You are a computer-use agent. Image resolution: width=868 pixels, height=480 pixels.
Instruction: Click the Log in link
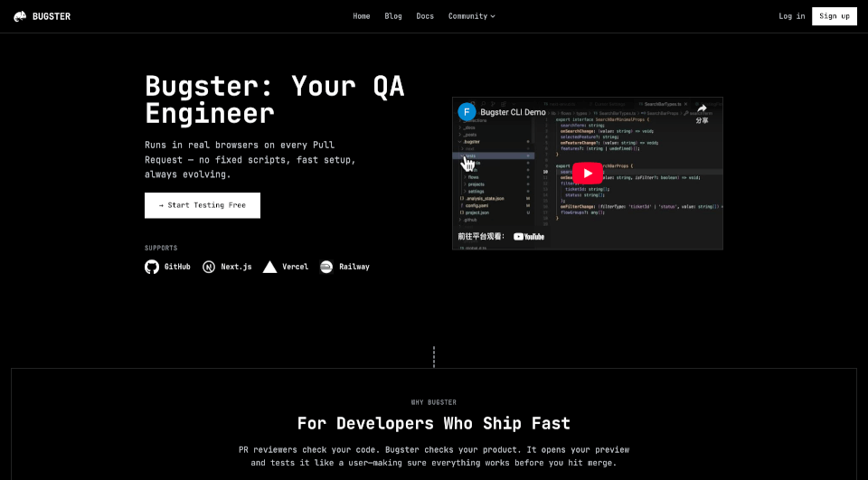tap(791, 16)
